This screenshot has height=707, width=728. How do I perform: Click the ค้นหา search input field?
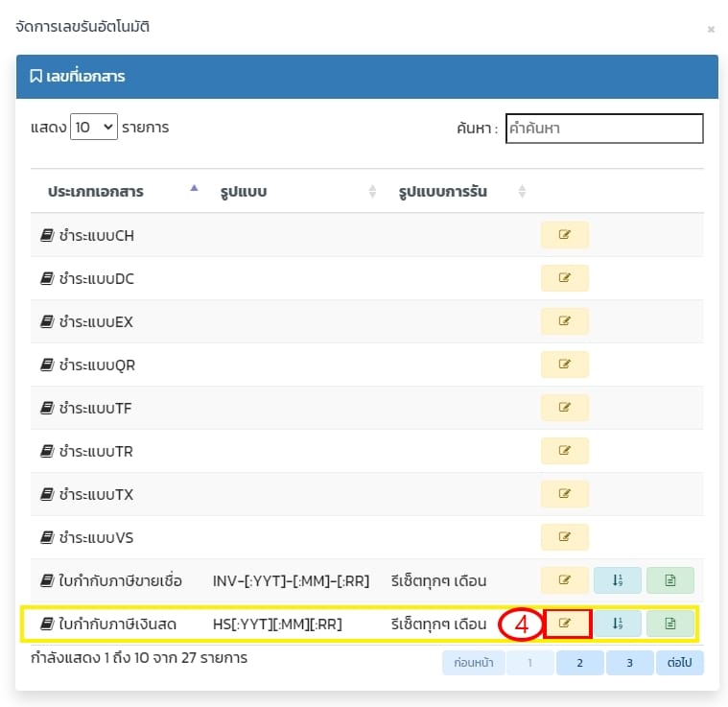point(603,129)
